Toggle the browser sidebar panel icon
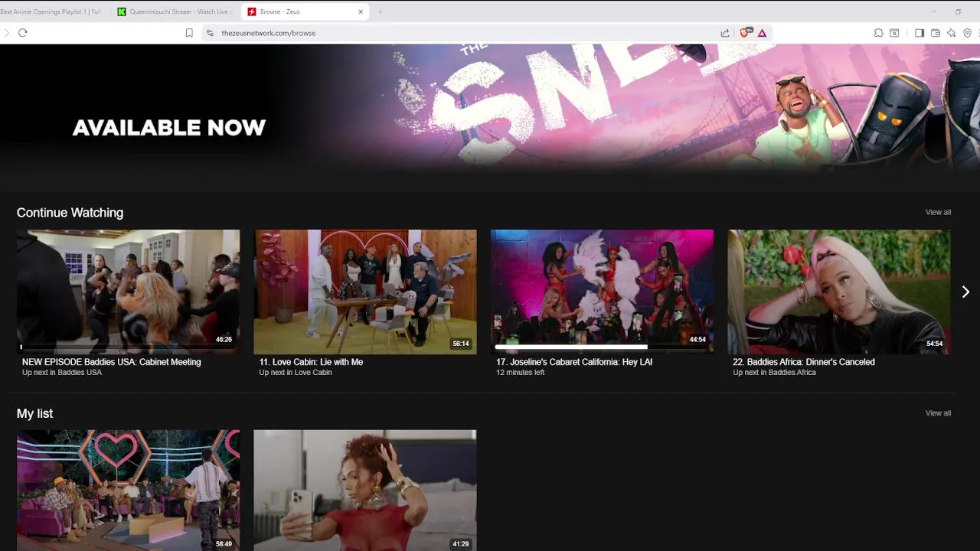Image resolution: width=980 pixels, height=551 pixels. pos(920,33)
